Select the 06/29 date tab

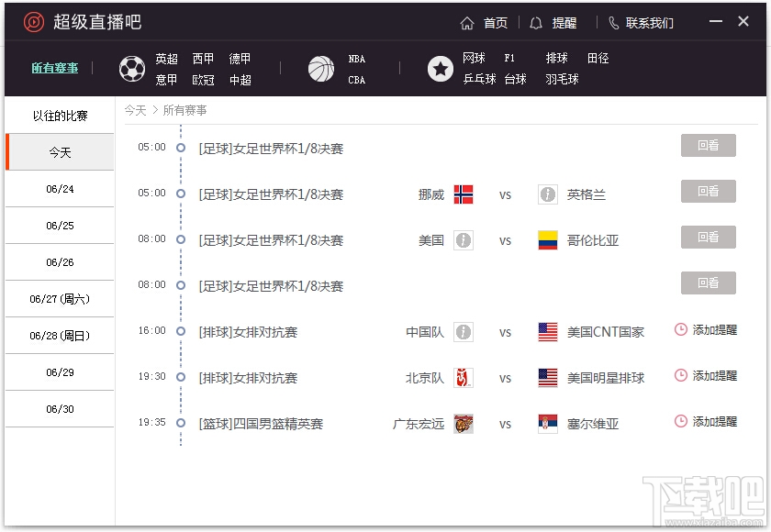click(60, 372)
